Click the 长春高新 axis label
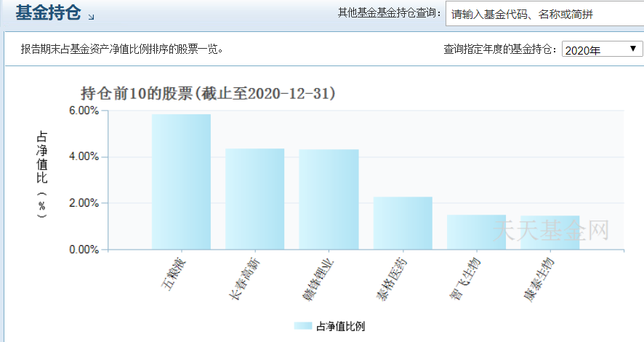Screen dimensions: 644x342 pyautogui.click(x=244, y=279)
